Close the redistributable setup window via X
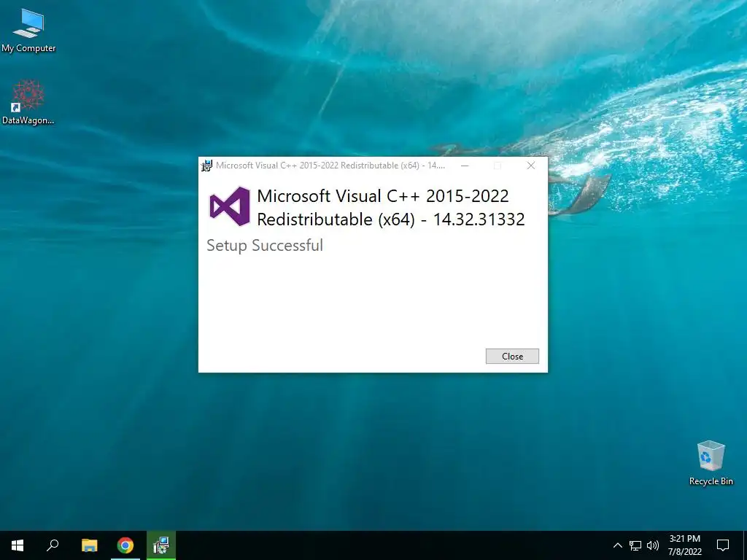This screenshot has width=747, height=560. 531,166
